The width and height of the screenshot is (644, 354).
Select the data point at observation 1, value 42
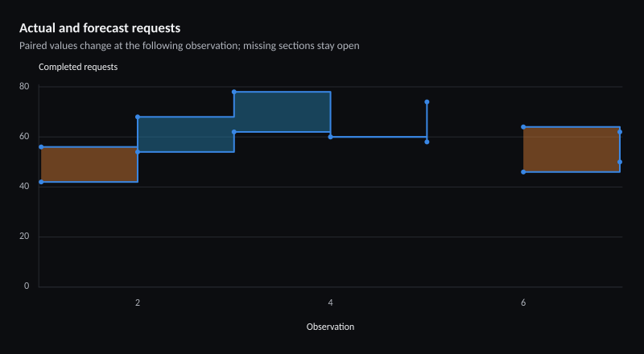pyautogui.click(x=41, y=182)
